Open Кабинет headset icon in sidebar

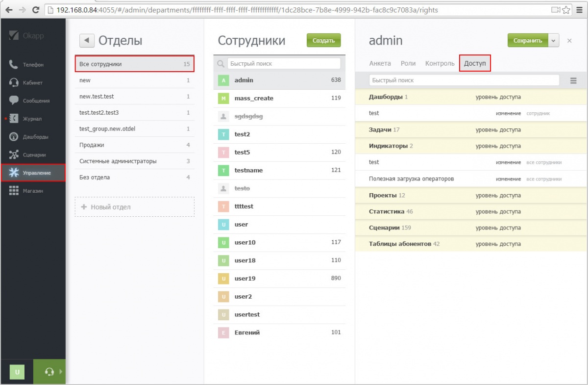click(x=14, y=82)
